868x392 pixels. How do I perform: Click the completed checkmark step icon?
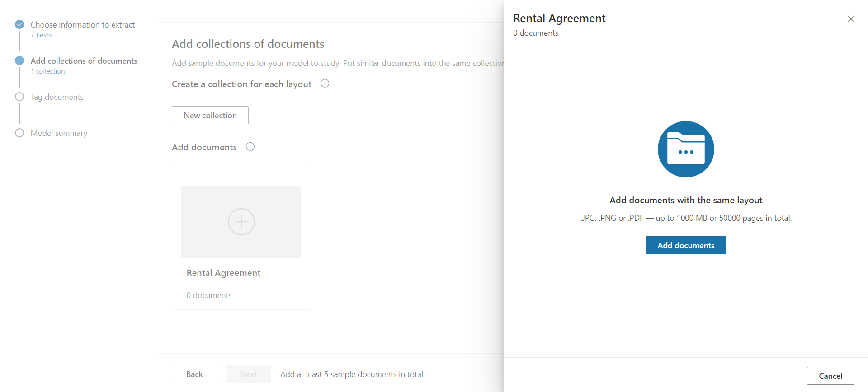[x=19, y=24]
